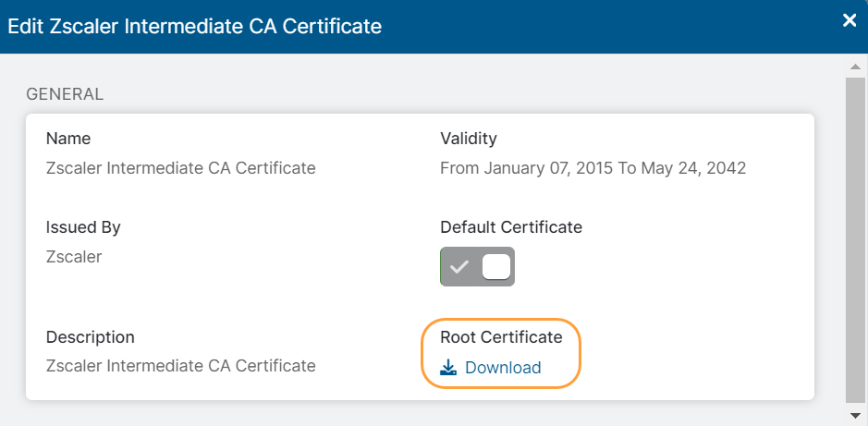Click the Default Certificate label

point(511,227)
